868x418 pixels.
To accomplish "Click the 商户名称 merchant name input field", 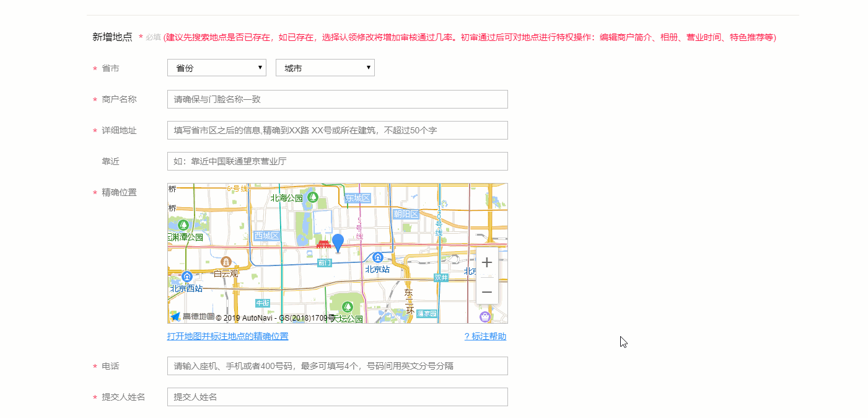I will pyautogui.click(x=337, y=99).
